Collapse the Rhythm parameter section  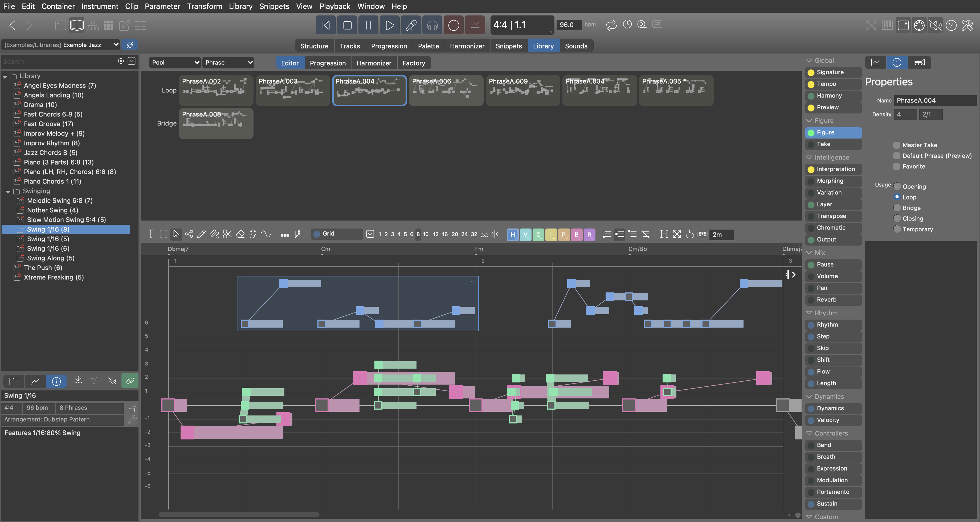(x=809, y=313)
